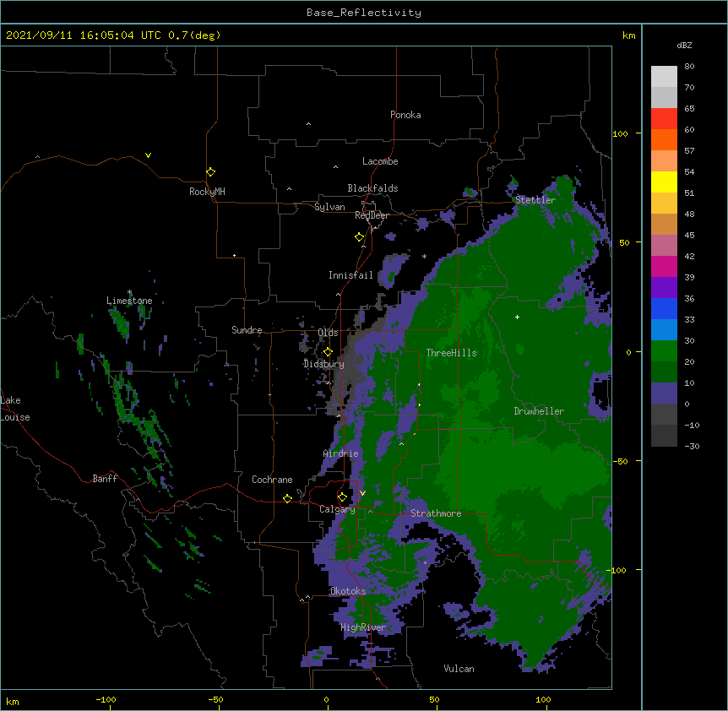Select the yellow diamond marker east of Cochrane
The image size is (728, 711).
(x=287, y=498)
